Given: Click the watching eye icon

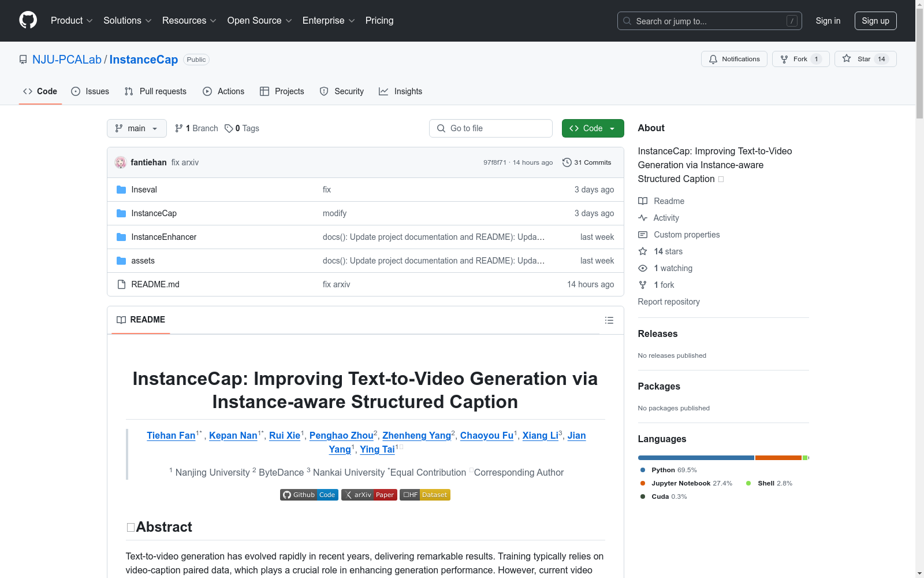Looking at the screenshot, I should tap(643, 268).
